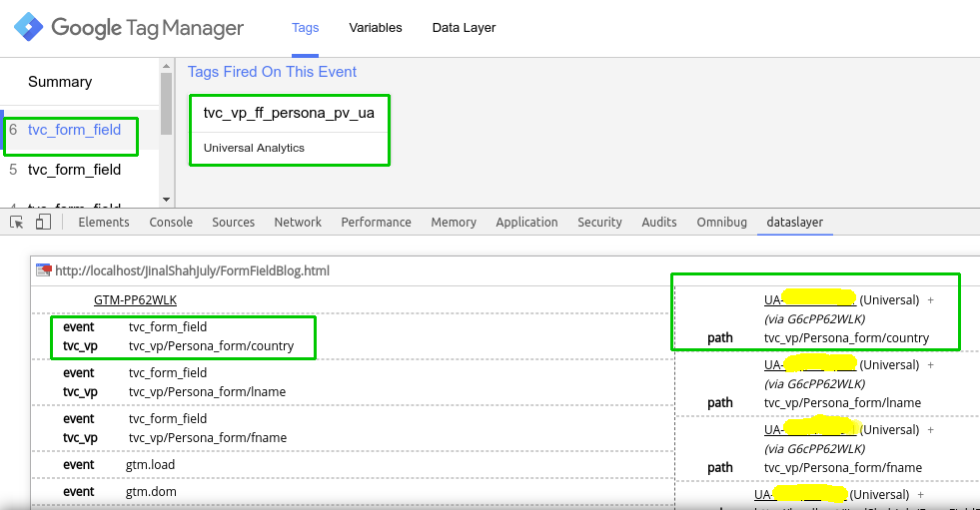This screenshot has height=510, width=980.
Task: Click the gtm.load event value
Action: (150, 465)
